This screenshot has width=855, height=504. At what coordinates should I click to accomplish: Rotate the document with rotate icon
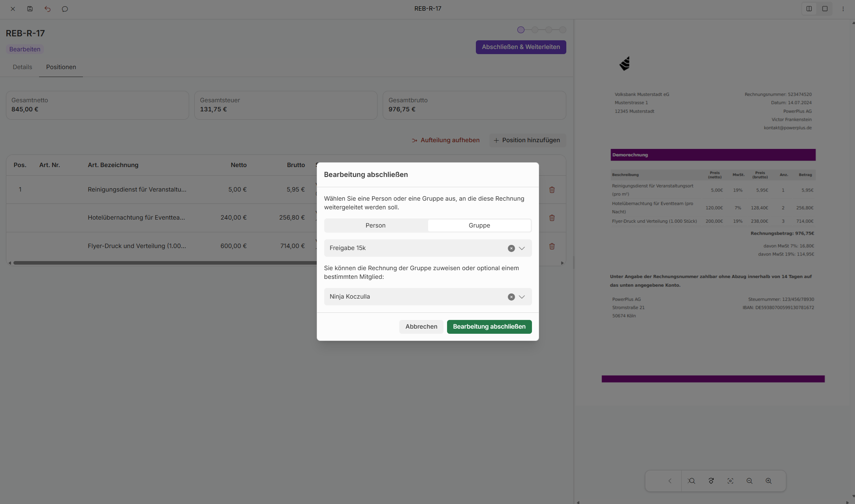point(711,481)
